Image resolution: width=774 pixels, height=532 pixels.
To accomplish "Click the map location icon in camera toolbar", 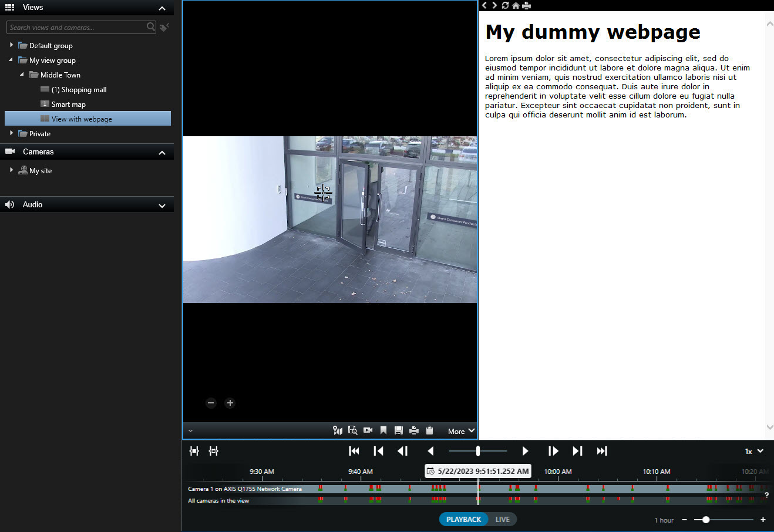I will [x=338, y=430].
